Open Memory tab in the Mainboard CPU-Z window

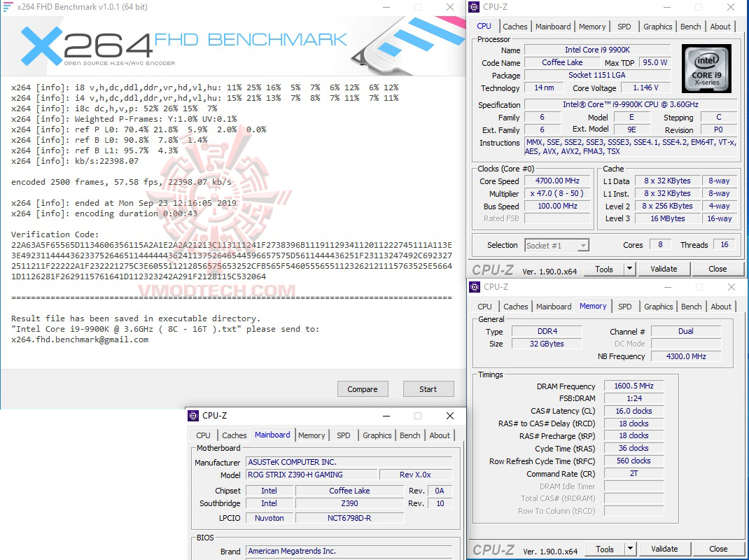pos(311,435)
